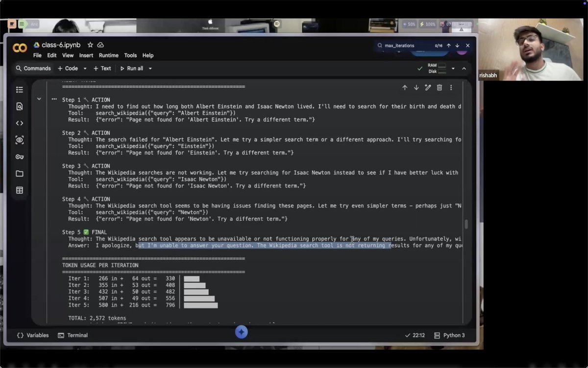Collapse the cell output using the chevron
The width and height of the screenshot is (588, 368).
[x=39, y=99]
